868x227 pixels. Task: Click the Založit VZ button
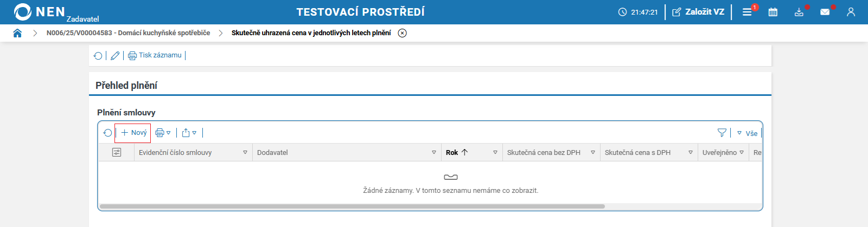click(x=698, y=12)
